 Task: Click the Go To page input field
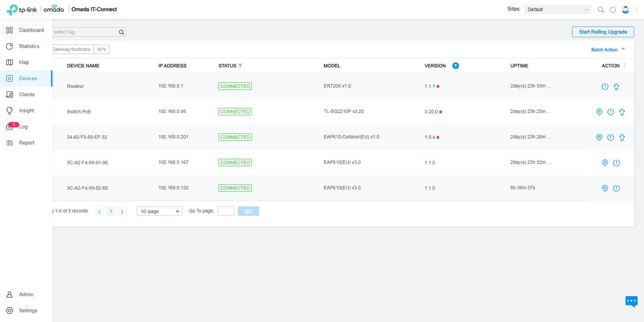click(226, 211)
